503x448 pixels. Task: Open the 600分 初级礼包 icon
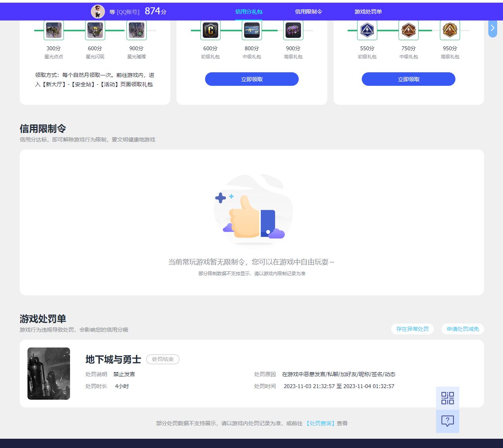(x=210, y=30)
